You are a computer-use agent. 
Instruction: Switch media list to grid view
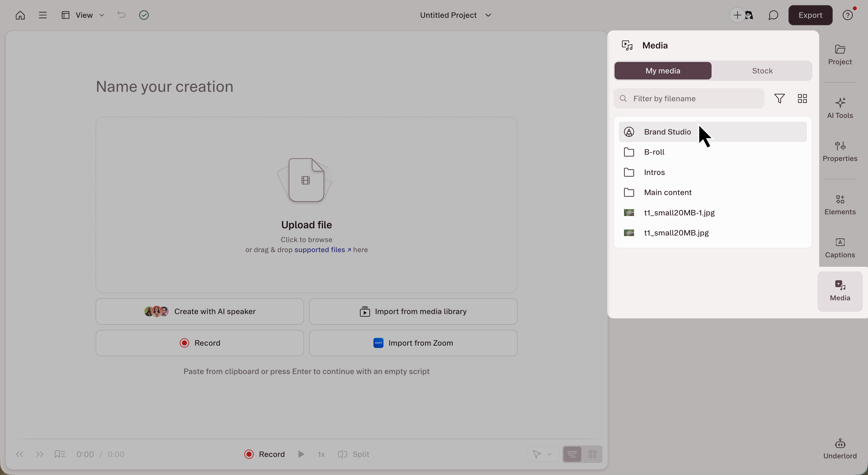802,99
